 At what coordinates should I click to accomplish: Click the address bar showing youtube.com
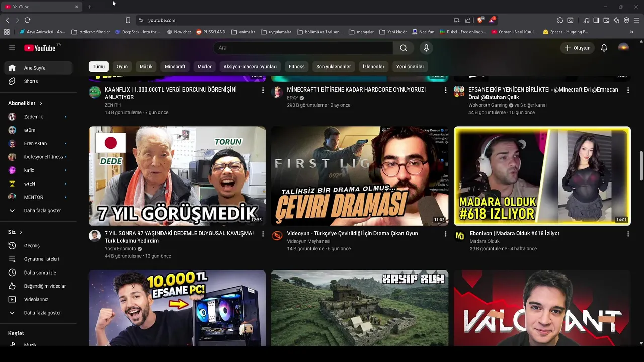point(297,20)
